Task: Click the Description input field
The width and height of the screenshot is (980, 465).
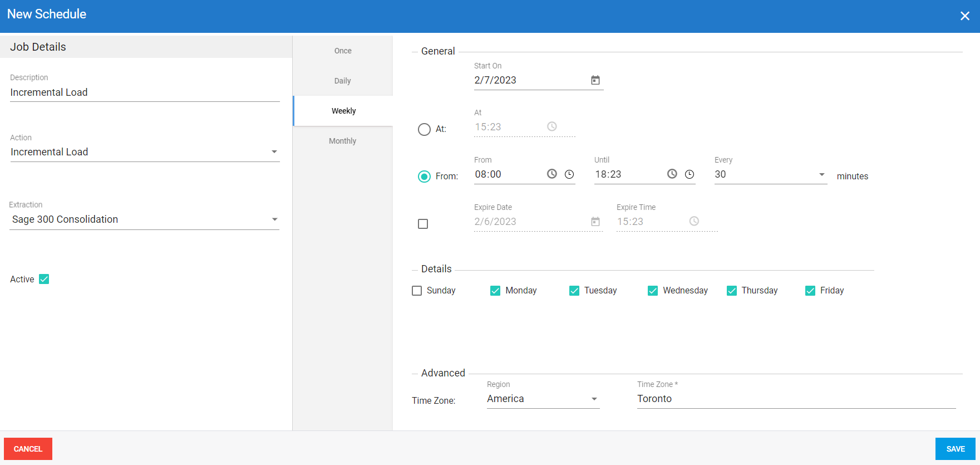Action: pyautogui.click(x=145, y=92)
